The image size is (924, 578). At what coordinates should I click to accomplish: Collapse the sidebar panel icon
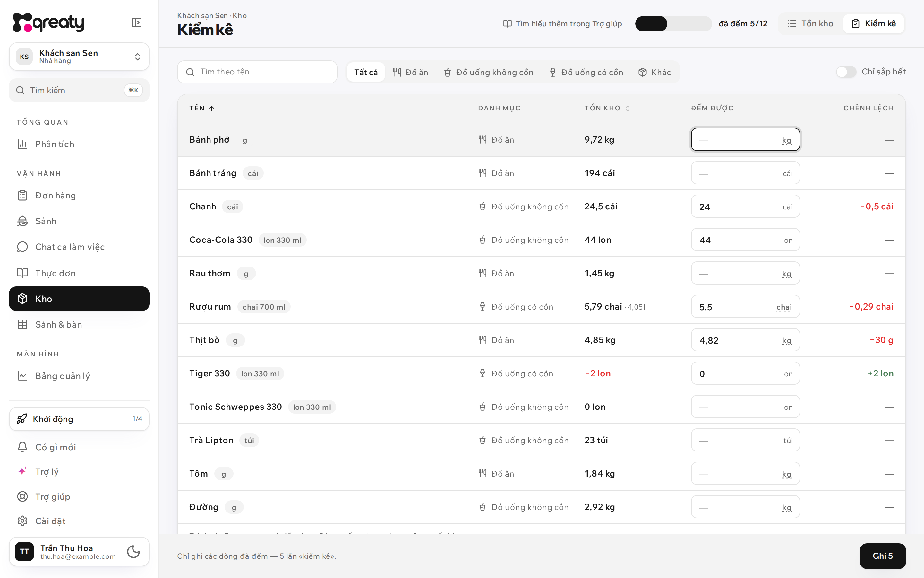tap(136, 22)
